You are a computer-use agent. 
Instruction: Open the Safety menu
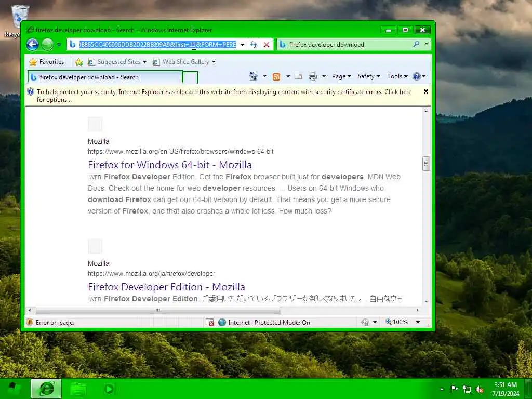(369, 76)
